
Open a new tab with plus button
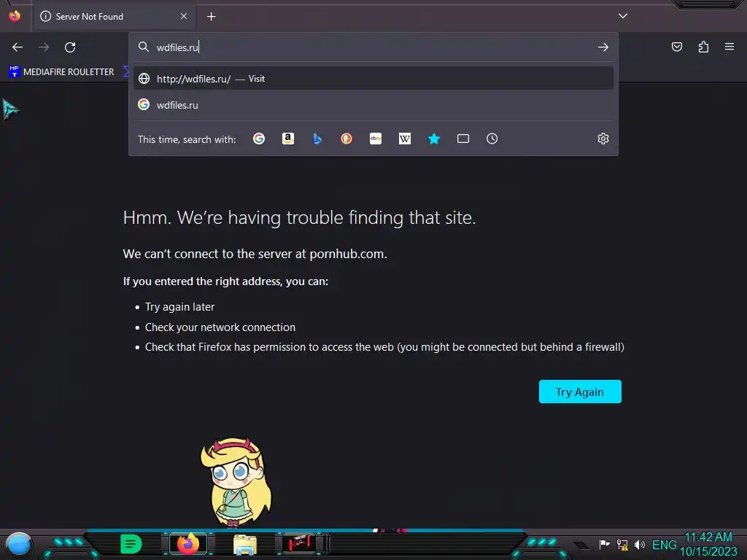point(211,17)
